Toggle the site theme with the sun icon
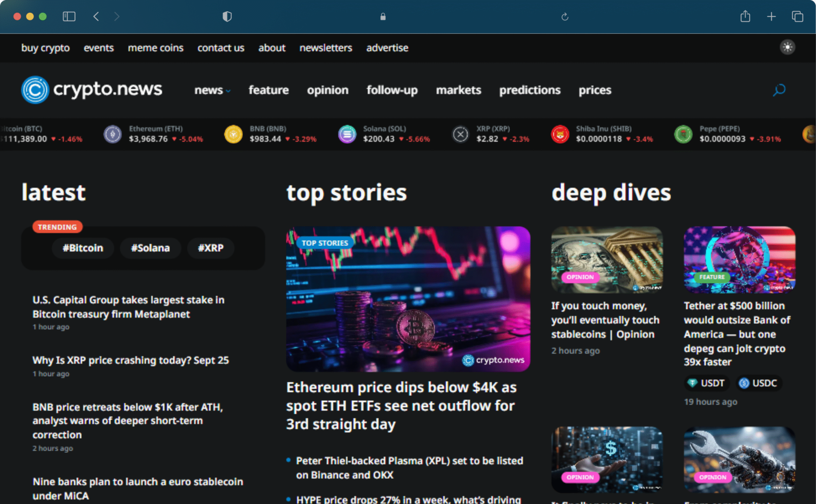This screenshot has height=504, width=816. [787, 47]
